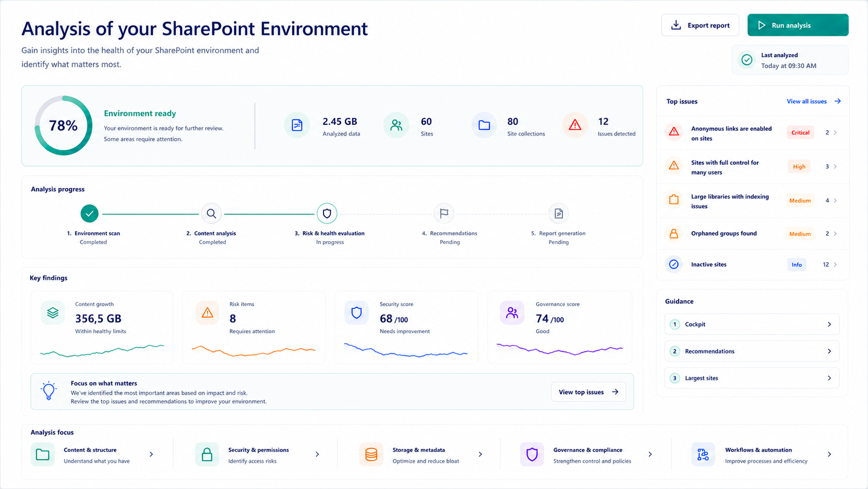This screenshot has height=489, width=868.
Task: Click the Risk & health evaluation shield step
Action: pyautogui.click(x=327, y=214)
